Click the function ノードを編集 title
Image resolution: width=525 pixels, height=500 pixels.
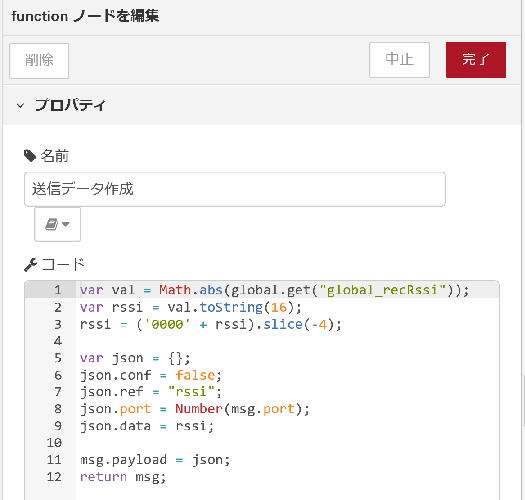pyautogui.click(x=85, y=16)
